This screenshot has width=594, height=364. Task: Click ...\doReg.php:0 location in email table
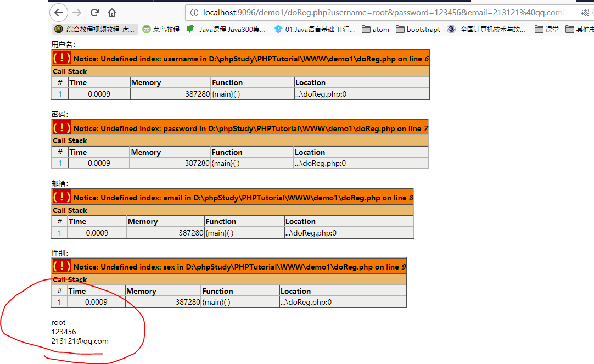(311, 233)
